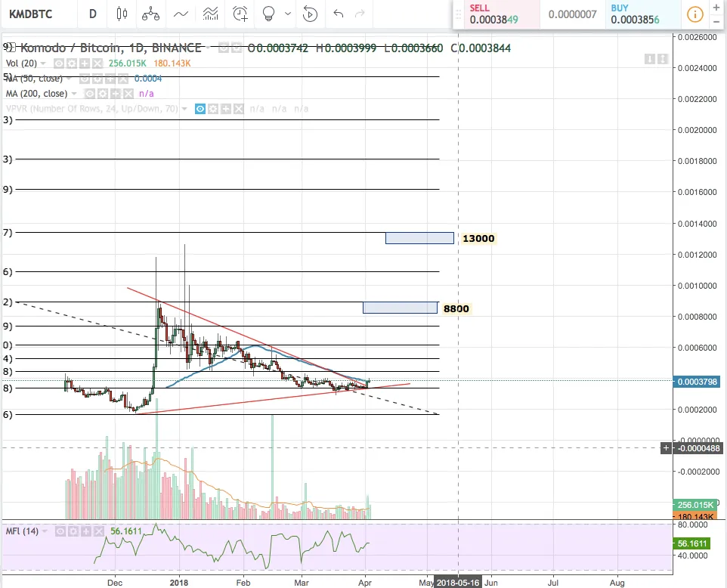The height and width of the screenshot is (588, 727).
Task: Click the lightbulb ideas icon
Action: [x=268, y=14]
